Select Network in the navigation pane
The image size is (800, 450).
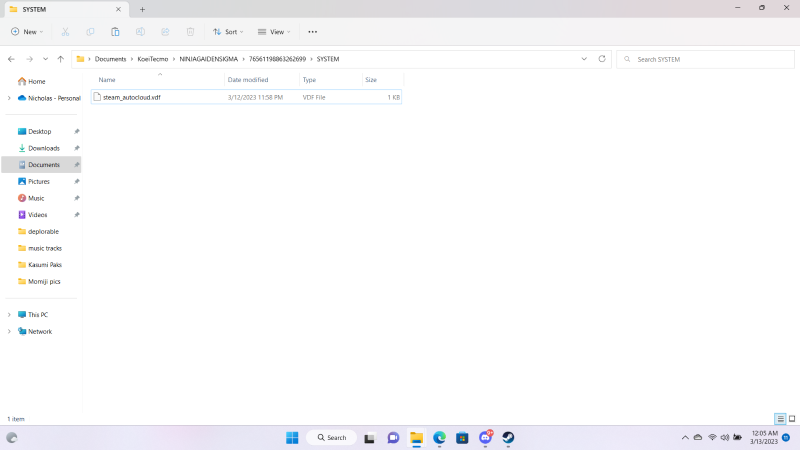40,331
